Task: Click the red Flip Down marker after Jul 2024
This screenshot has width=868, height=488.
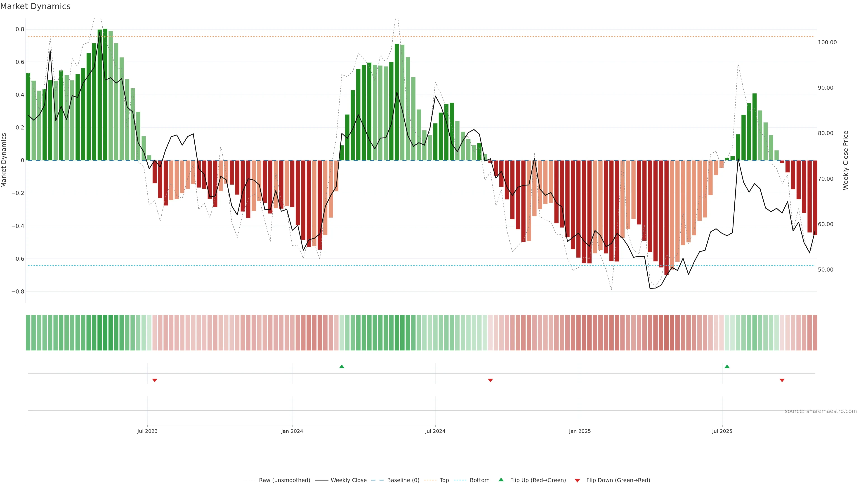Action: click(490, 380)
